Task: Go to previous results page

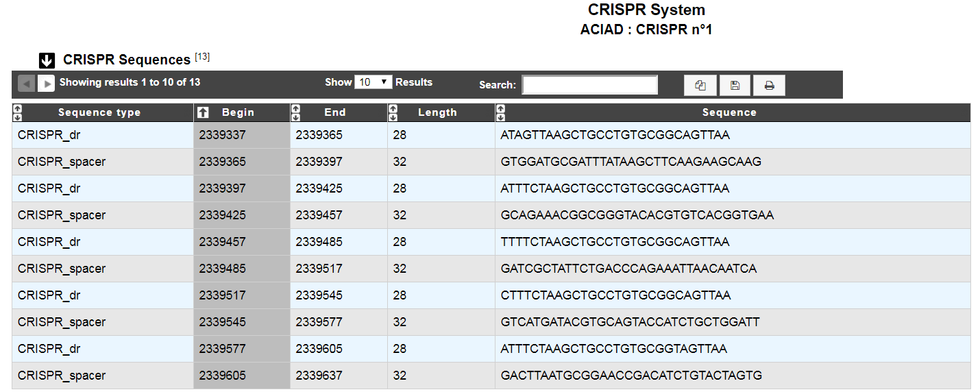Action: tap(27, 84)
